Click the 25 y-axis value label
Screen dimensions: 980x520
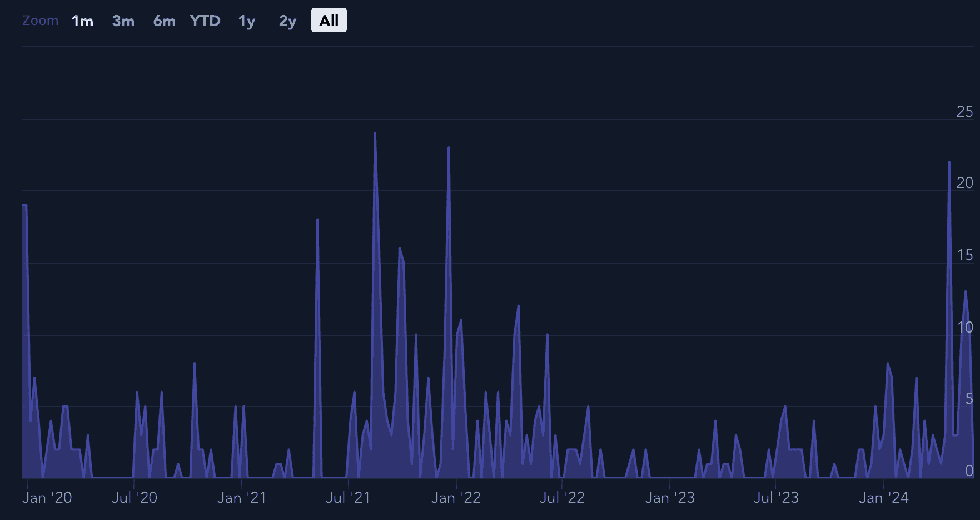964,112
